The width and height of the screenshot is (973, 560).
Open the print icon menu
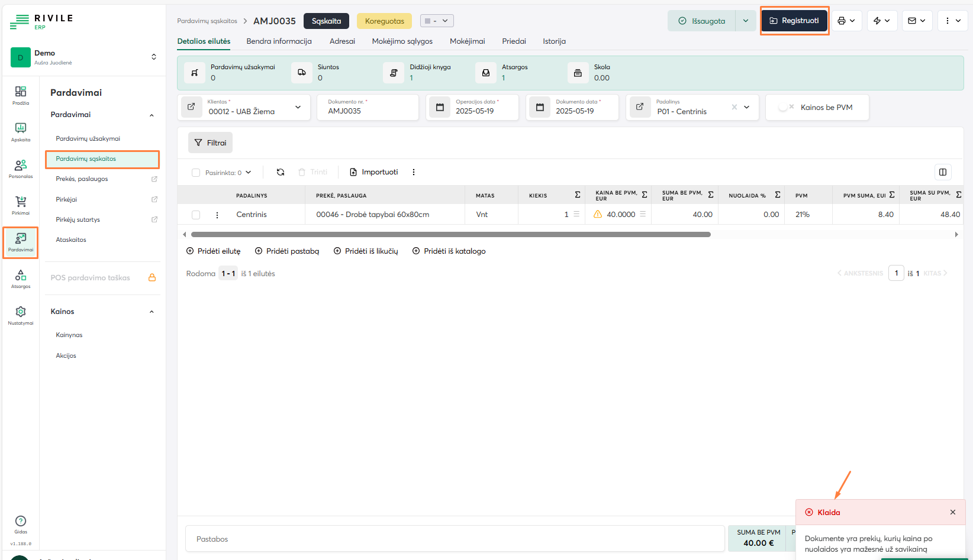click(x=846, y=21)
